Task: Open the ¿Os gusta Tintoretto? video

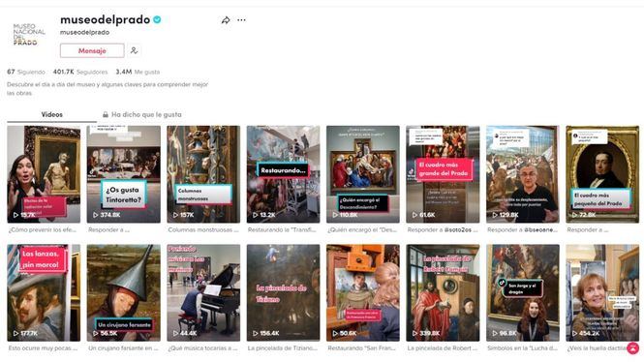Action: pyautogui.click(x=124, y=174)
